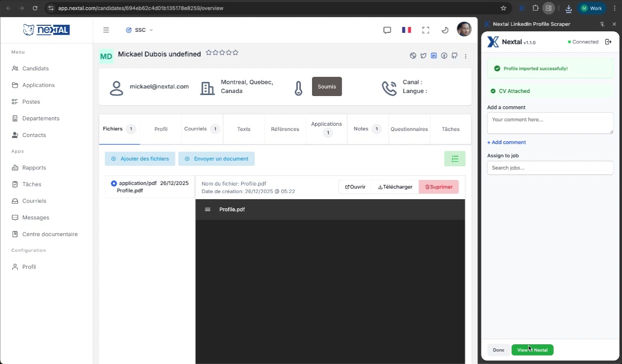Open the Candidats sidebar menu item
Viewport: 622px width, 364px height.
coord(35,68)
